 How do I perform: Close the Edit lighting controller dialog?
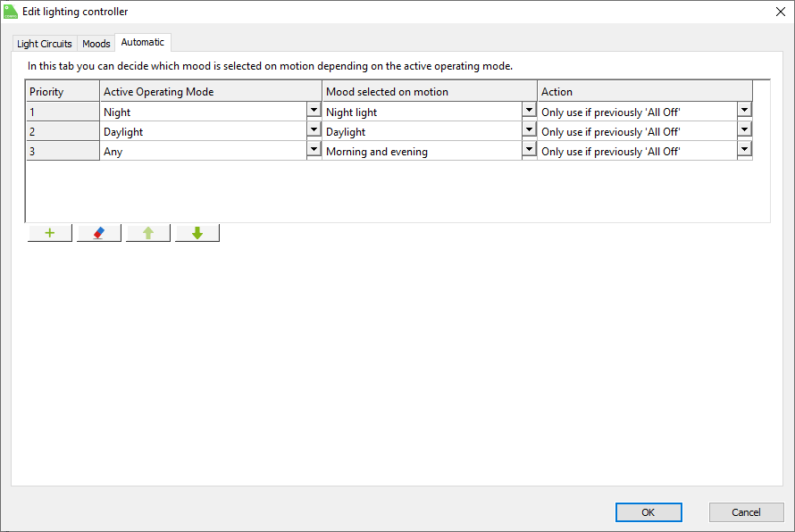pos(780,12)
